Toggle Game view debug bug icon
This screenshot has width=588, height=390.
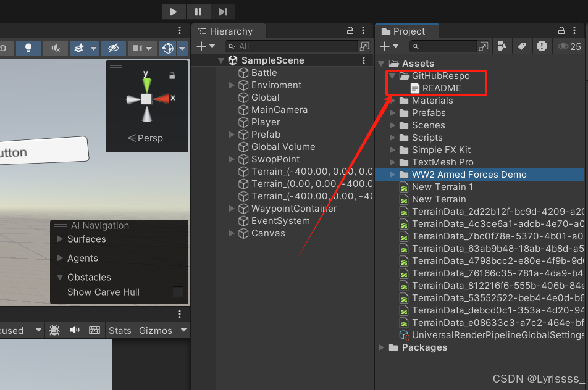[54, 330]
